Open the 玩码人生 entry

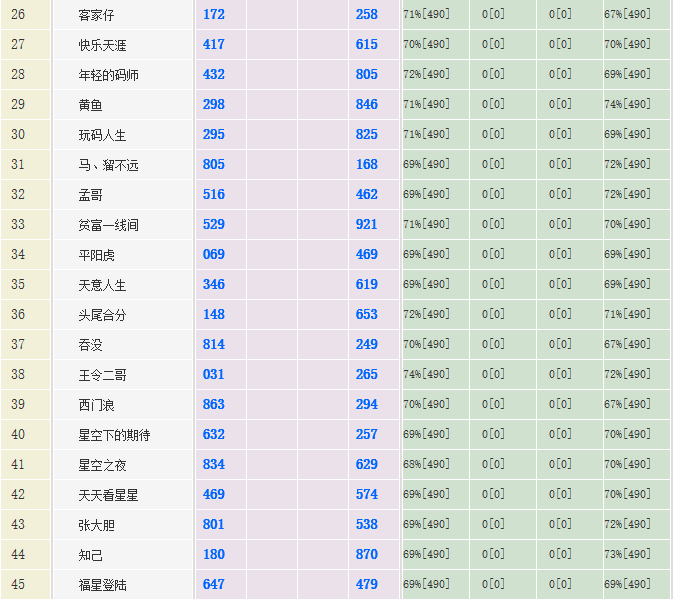tap(102, 135)
